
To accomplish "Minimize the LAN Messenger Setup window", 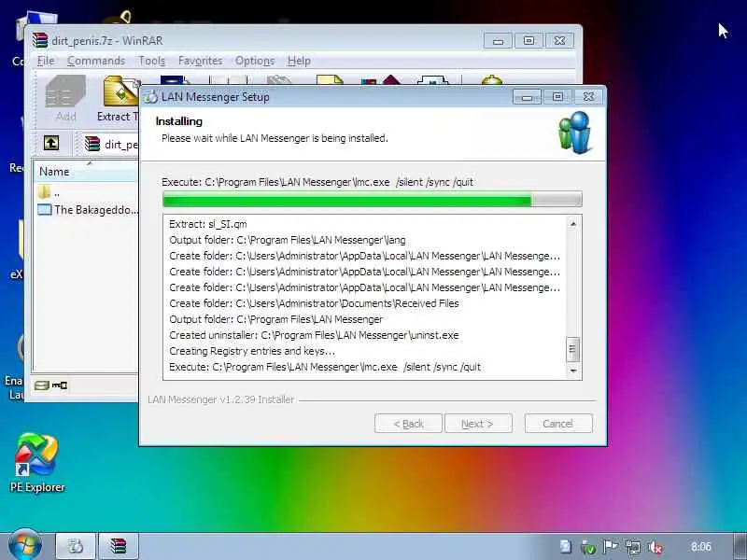I will coord(527,97).
